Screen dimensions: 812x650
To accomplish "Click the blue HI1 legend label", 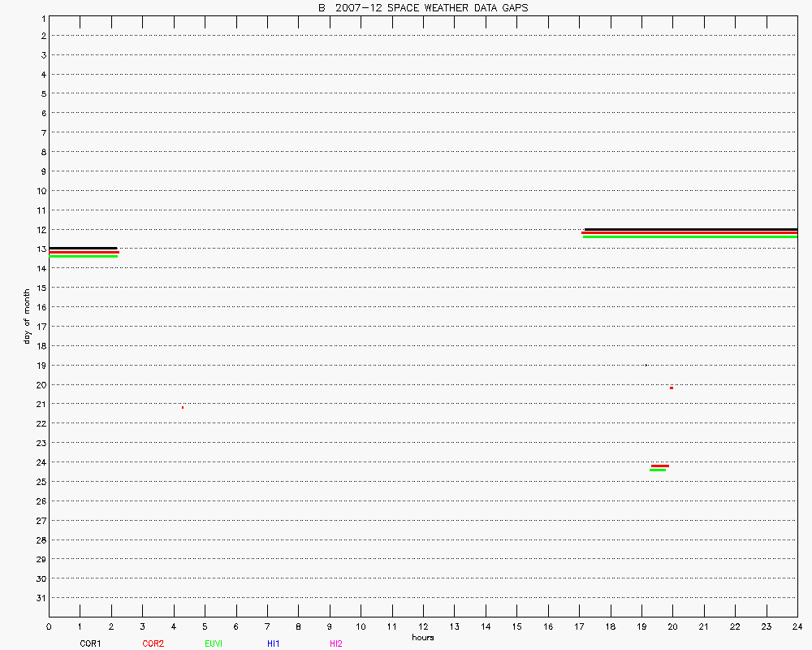I will pos(274,643).
